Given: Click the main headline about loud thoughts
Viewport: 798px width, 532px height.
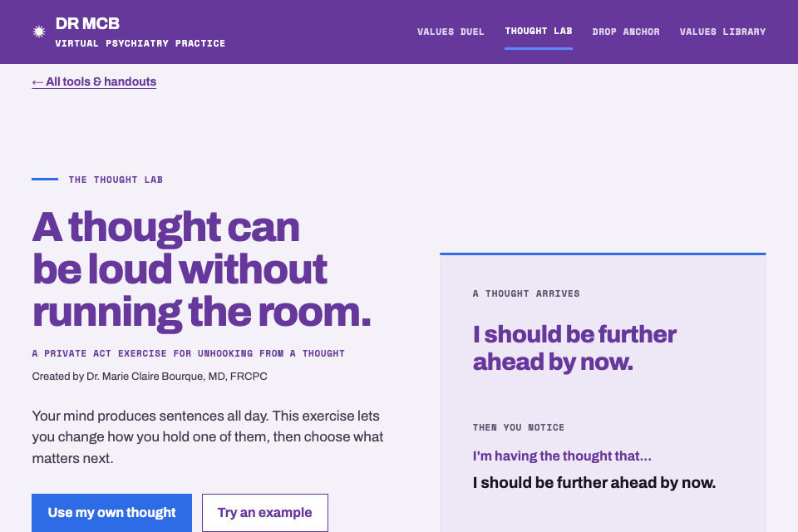Looking at the screenshot, I should 201,270.
